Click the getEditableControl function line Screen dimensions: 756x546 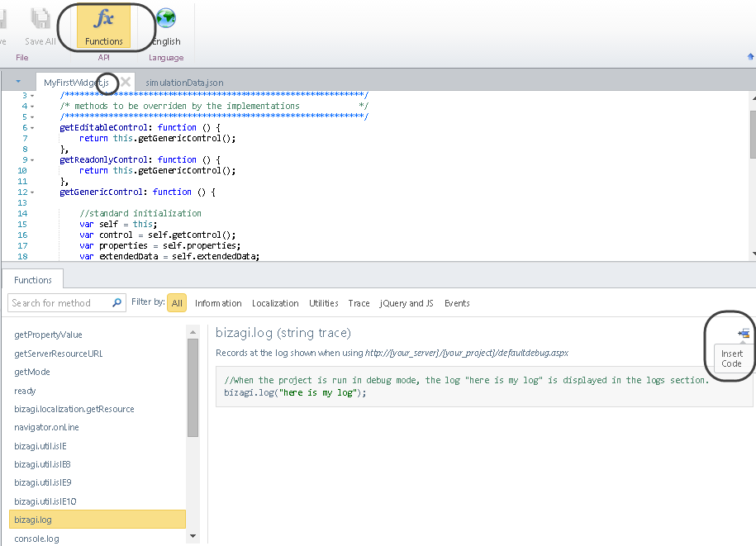[x=140, y=128]
